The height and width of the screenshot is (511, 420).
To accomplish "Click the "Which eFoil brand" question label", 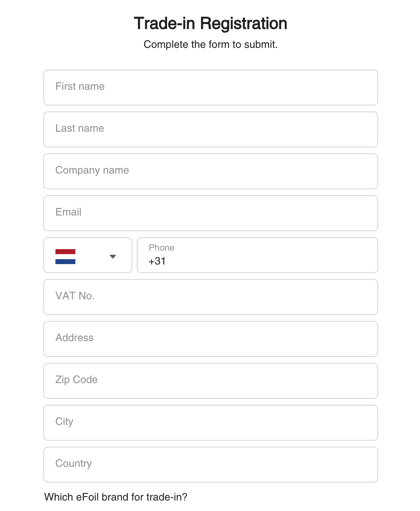I will 116,497.
